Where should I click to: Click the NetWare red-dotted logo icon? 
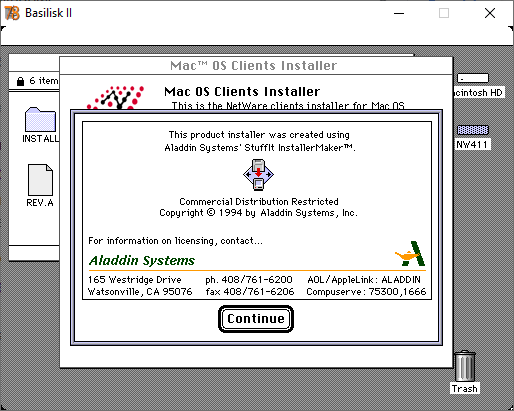click(115, 97)
